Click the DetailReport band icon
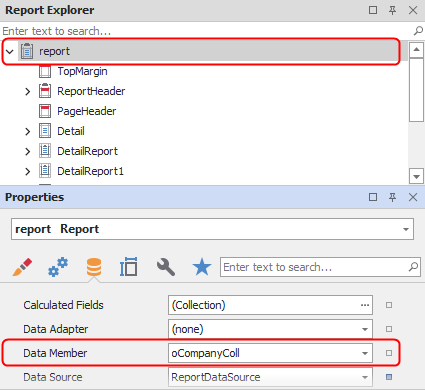 45,151
